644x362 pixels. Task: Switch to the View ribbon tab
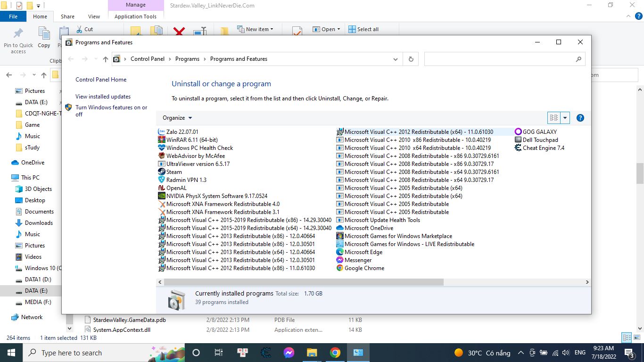[x=94, y=16]
